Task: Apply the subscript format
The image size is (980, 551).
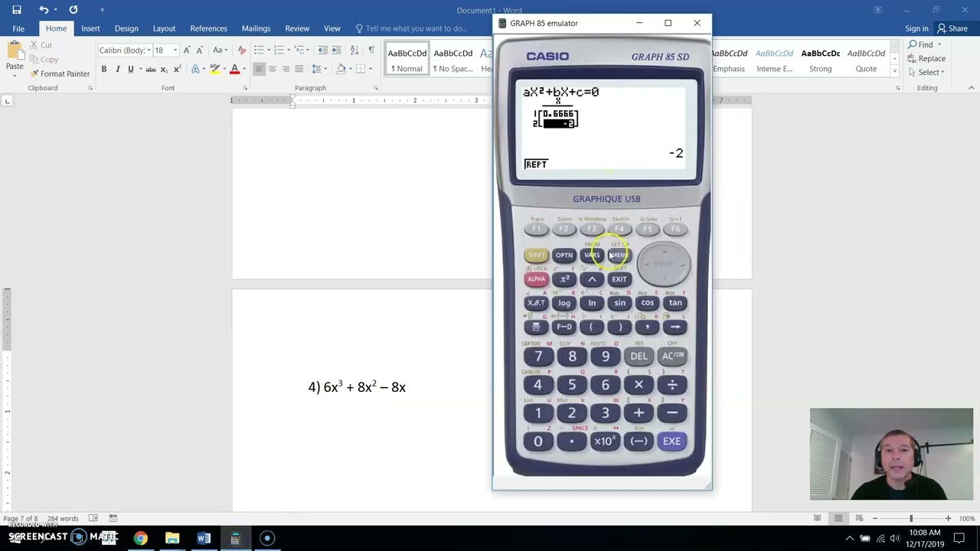Action: coord(164,69)
